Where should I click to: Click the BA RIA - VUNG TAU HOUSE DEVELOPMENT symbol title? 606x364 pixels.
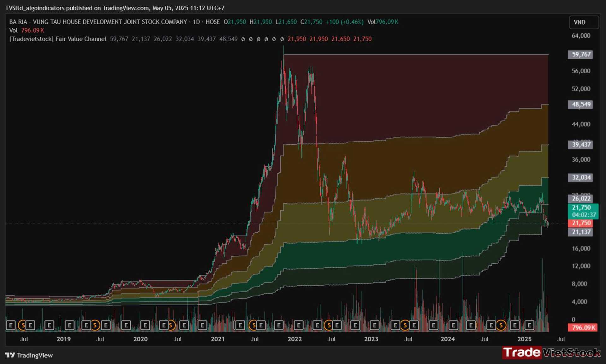point(98,22)
